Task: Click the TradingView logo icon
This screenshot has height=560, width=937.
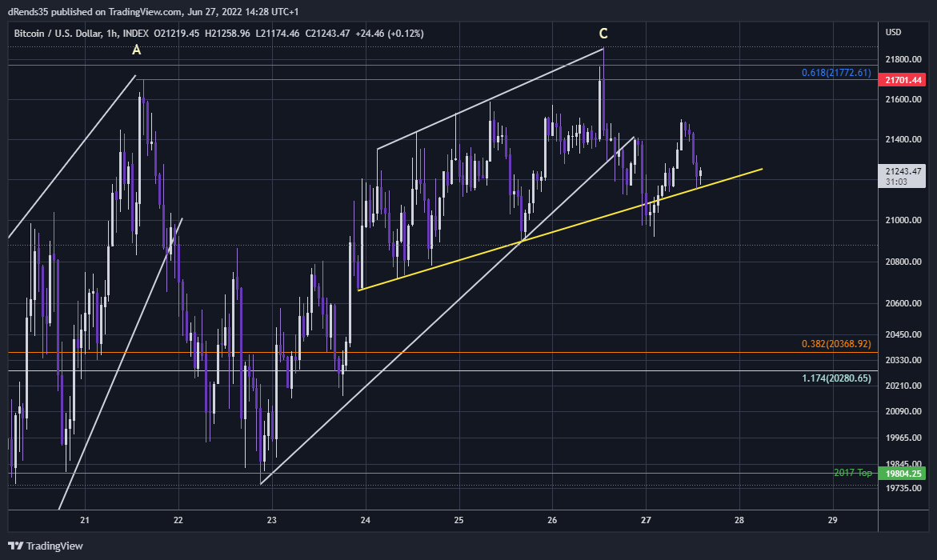Action: point(15,546)
